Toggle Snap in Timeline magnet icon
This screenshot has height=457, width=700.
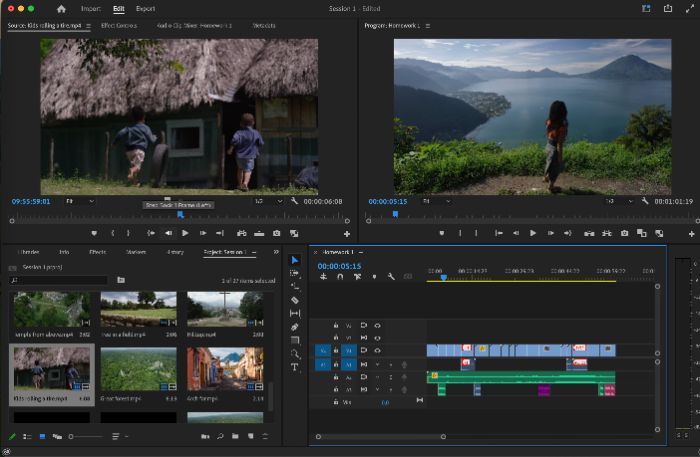pyautogui.click(x=340, y=277)
